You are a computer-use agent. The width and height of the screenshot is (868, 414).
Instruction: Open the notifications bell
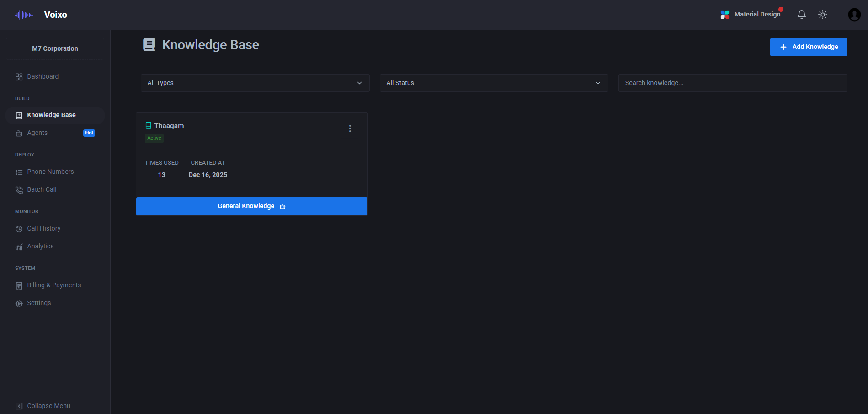801,14
